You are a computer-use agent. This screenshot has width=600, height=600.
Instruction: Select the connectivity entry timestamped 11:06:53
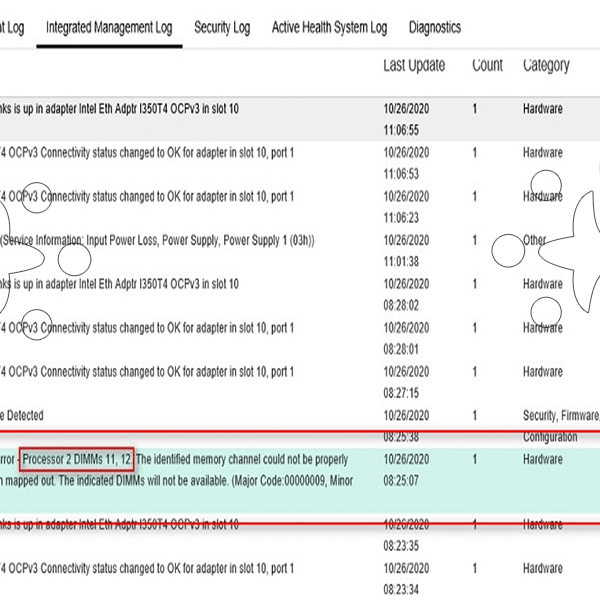pyautogui.click(x=150, y=153)
